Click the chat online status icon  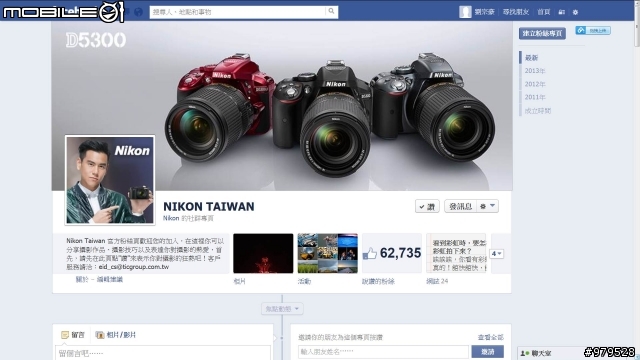click(x=524, y=353)
